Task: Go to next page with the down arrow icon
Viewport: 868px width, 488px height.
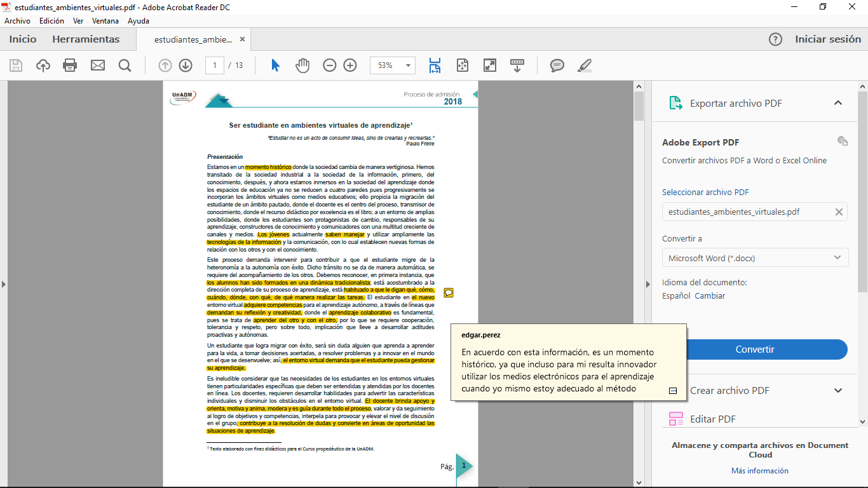Action: (185, 65)
